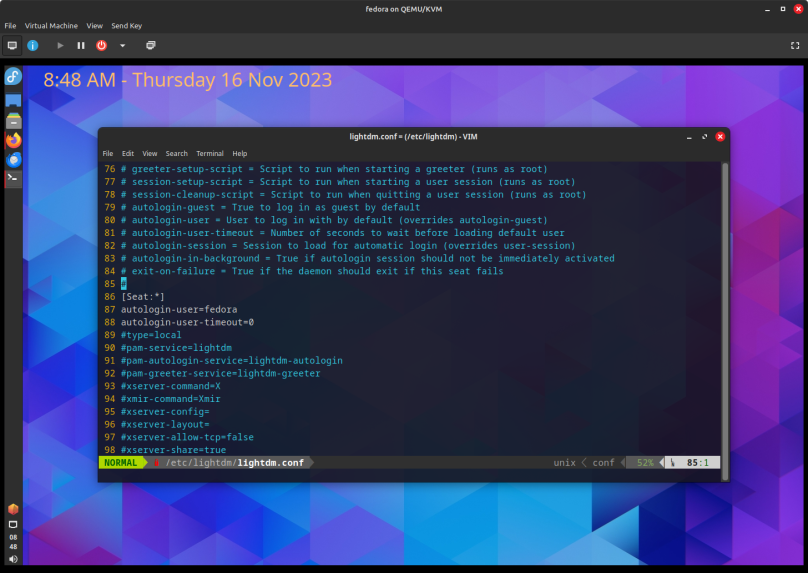Click the line '#pam-service=lightdm'
This screenshot has height=573, width=808.
pyautogui.click(x=176, y=348)
